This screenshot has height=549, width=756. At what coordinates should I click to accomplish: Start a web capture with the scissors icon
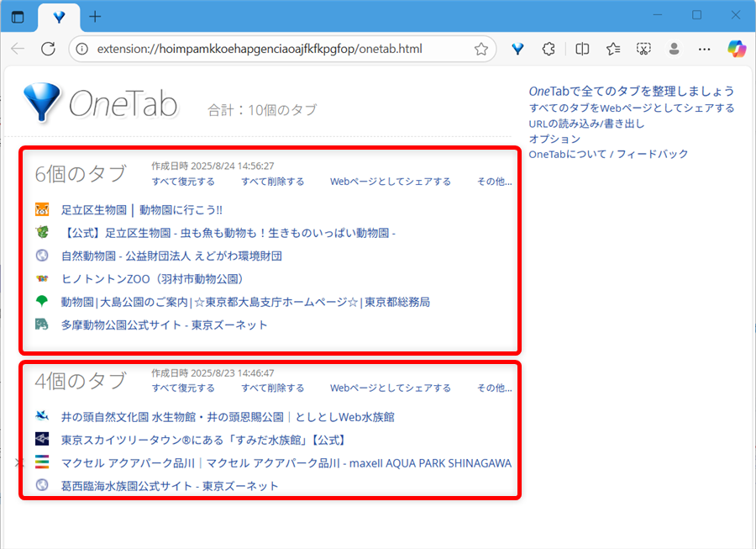tap(643, 49)
